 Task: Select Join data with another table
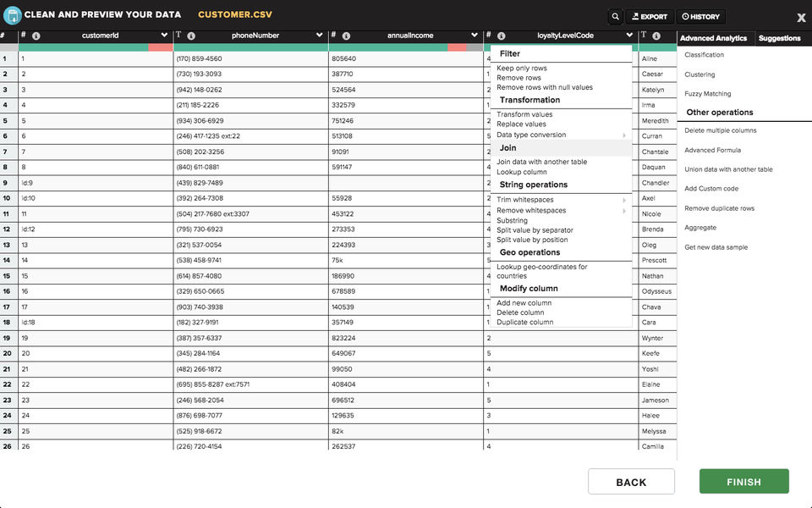click(541, 163)
